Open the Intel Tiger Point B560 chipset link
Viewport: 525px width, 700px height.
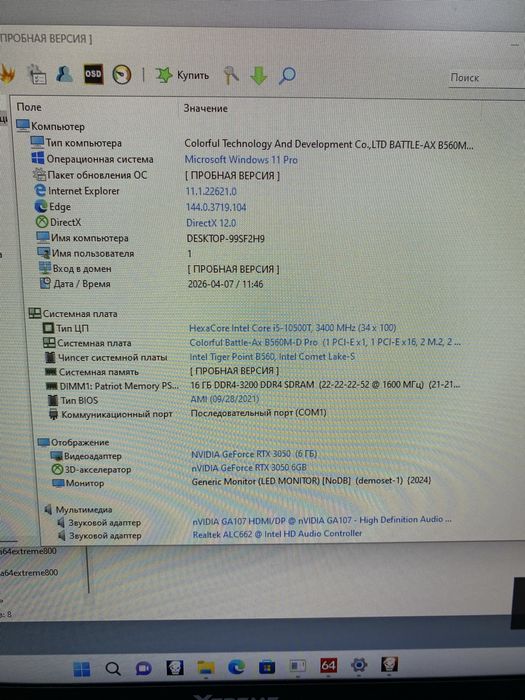click(272, 357)
